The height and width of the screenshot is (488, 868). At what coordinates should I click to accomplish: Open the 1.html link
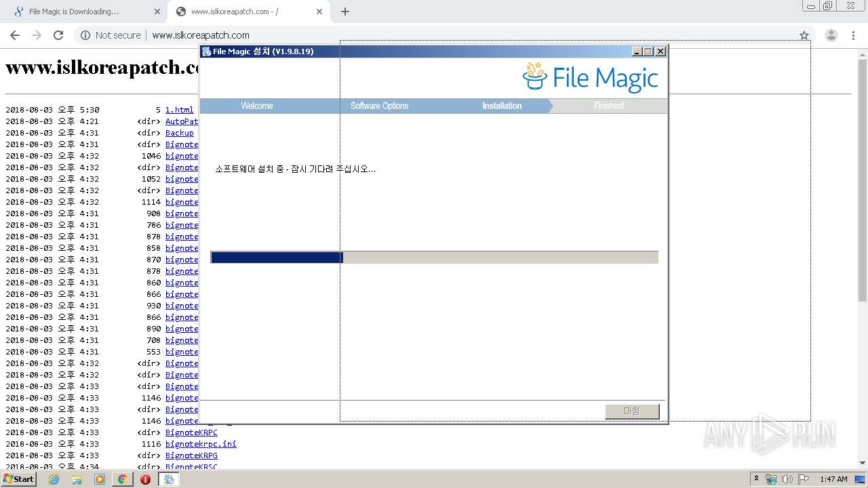pos(179,110)
